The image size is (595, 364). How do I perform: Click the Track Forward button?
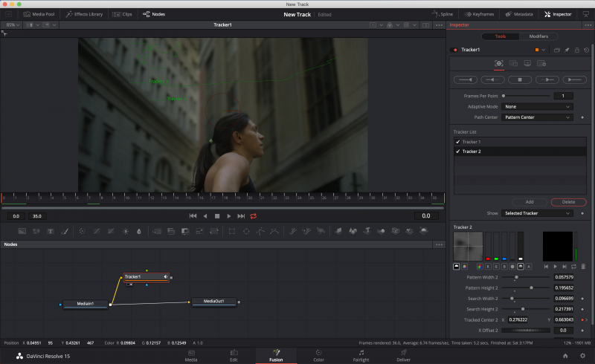pyautogui.click(x=574, y=79)
